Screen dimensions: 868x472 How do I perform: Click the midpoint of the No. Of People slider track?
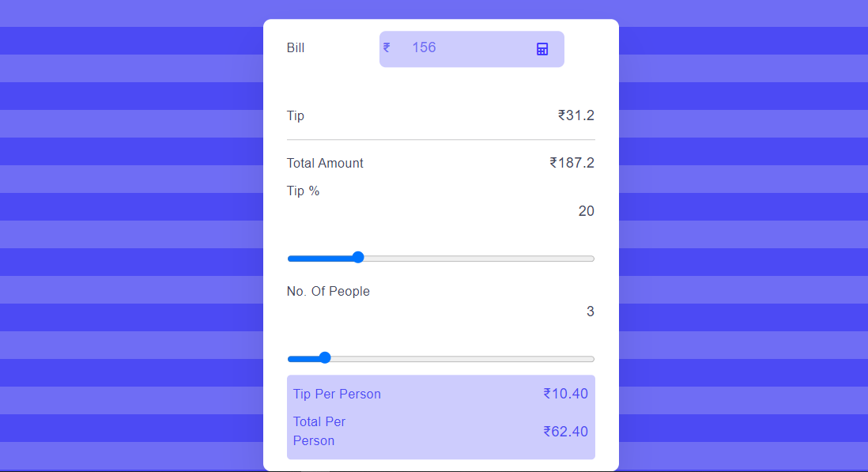tap(441, 359)
